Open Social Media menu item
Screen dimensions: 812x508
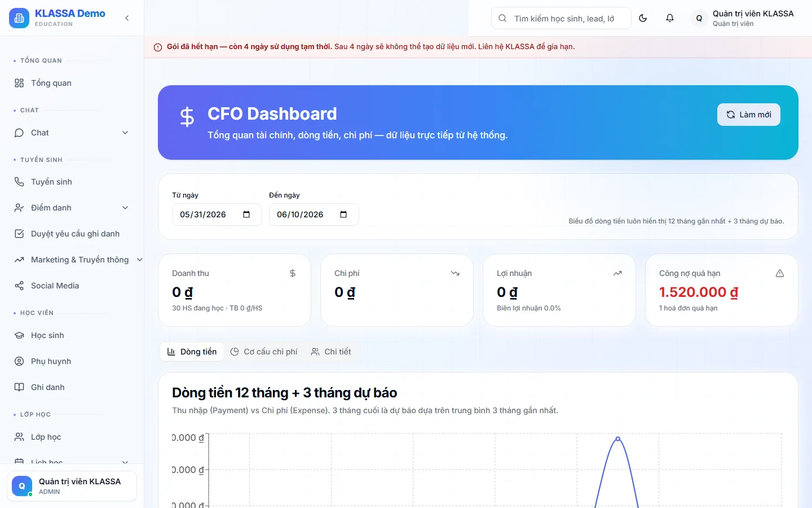[x=72, y=286]
